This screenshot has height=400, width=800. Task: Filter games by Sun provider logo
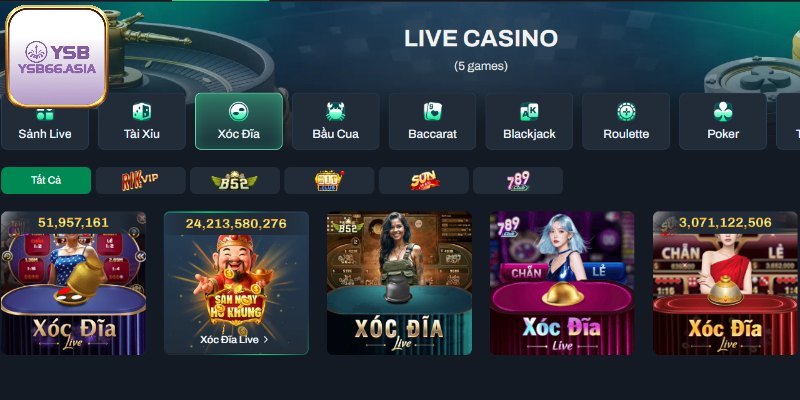point(423,181)
